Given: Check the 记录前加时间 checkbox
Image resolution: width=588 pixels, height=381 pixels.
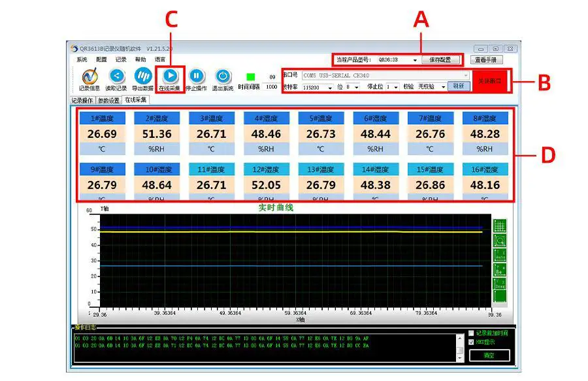Looking at the screenshot, I should coord(471,333).
